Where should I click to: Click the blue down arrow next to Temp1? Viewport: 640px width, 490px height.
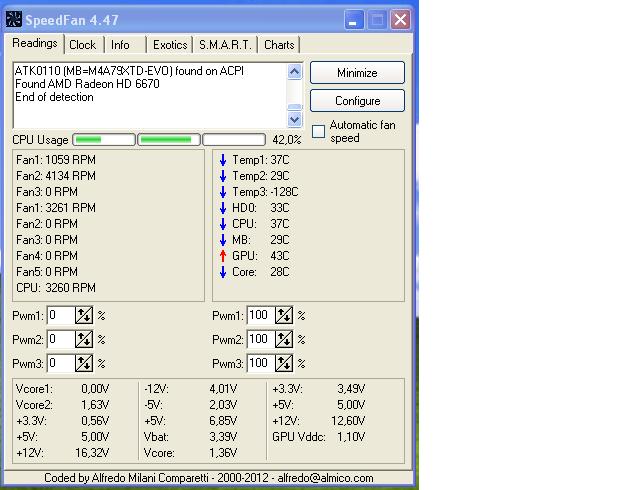point(222,160)
